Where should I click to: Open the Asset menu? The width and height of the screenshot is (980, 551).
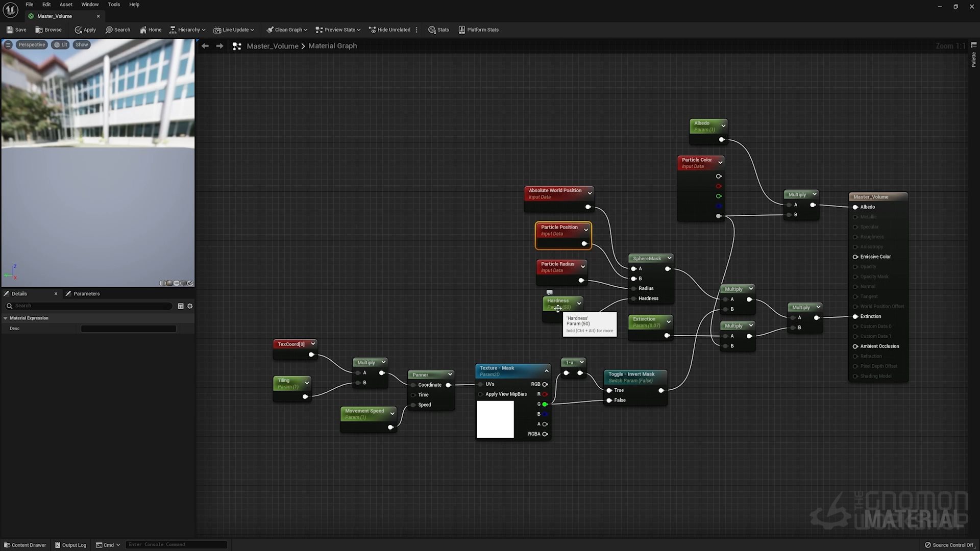click(66, 5)
